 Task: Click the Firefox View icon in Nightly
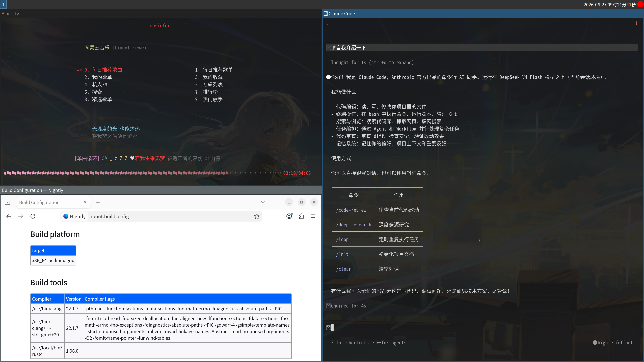tap(8, 202)
